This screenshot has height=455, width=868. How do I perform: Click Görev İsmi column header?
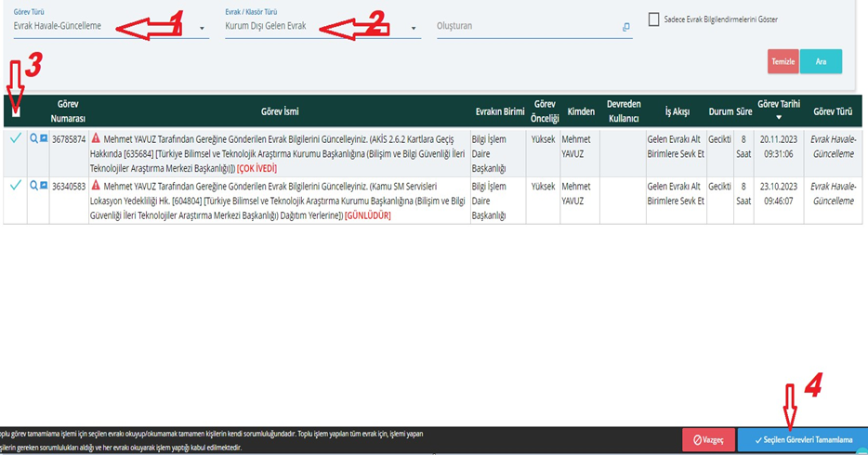(280, 111)
